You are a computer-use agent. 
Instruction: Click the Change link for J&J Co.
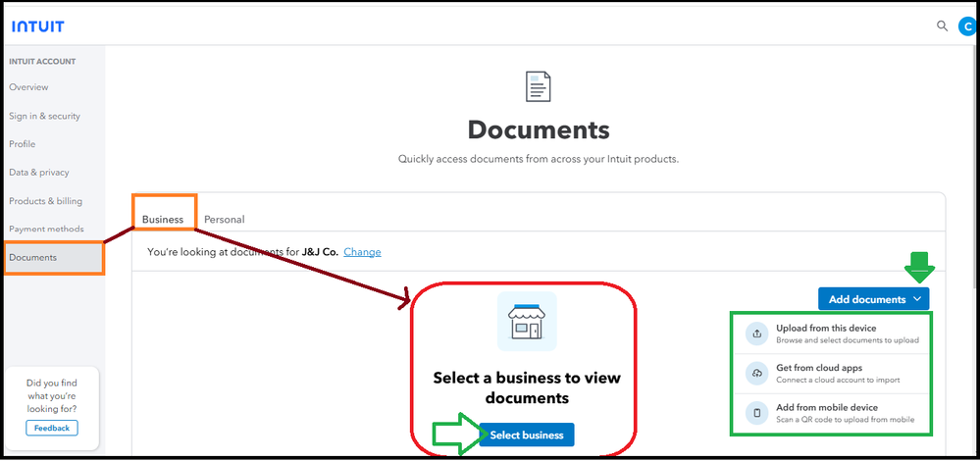363,252
